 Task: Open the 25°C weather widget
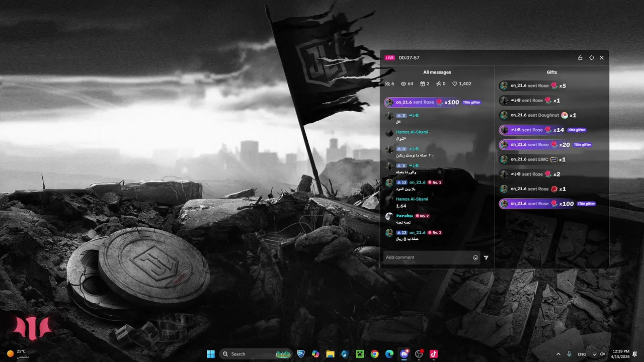pos(18,354)
